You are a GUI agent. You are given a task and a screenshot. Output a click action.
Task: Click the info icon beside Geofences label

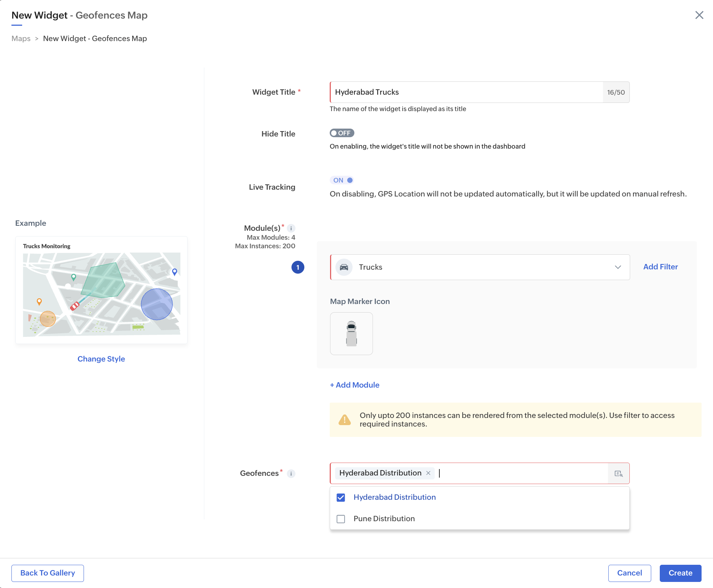click(x=291, y=474)
